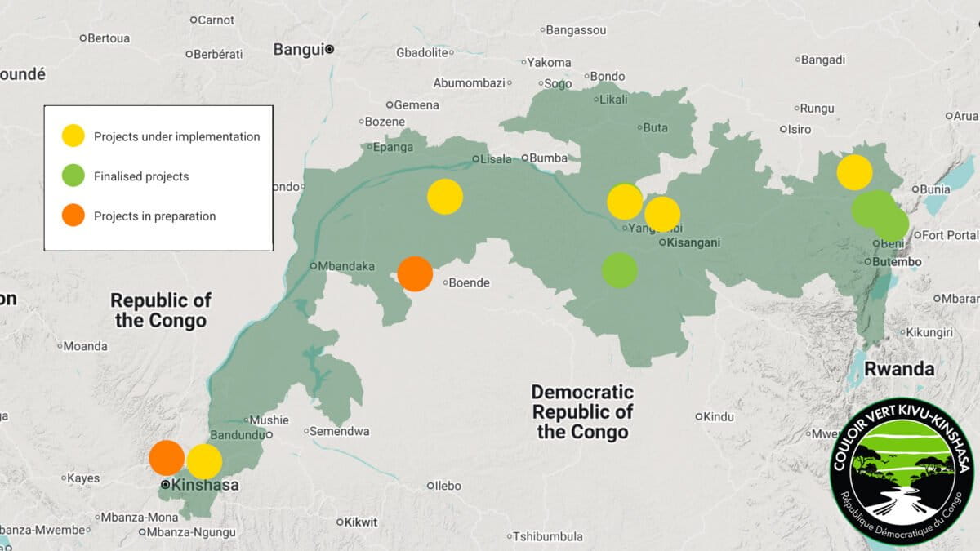Click the Kisangani city label
Screen dimensions: 980x551
(x=692, y=242)
